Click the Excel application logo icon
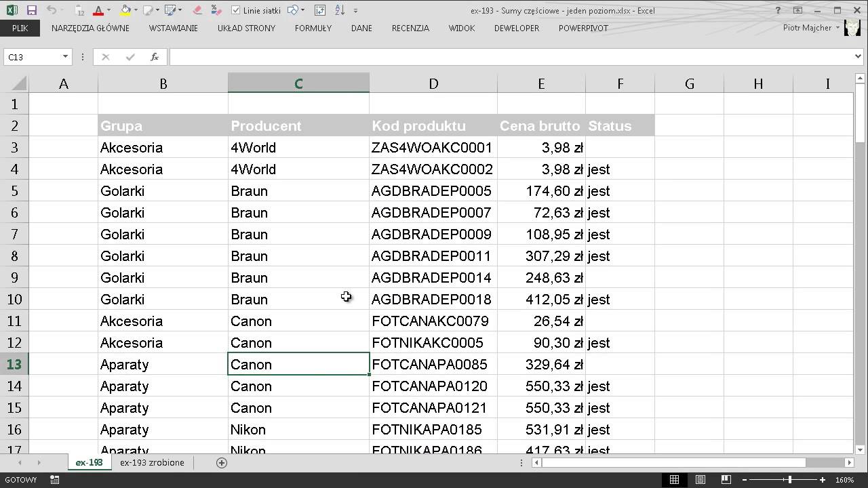This screenshot has height=488, width=868. point(12,10)
